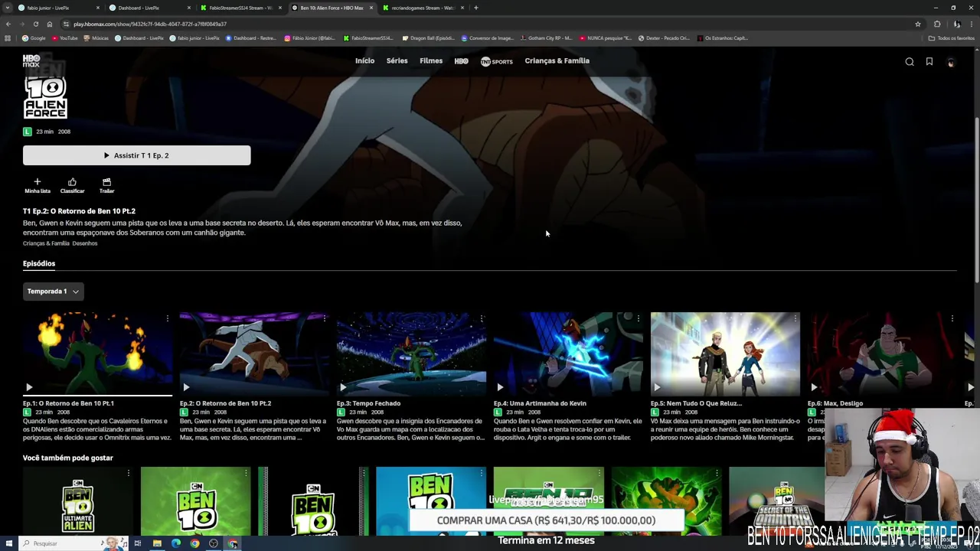Open Gotham City RP bookmark

click(546, 37)
